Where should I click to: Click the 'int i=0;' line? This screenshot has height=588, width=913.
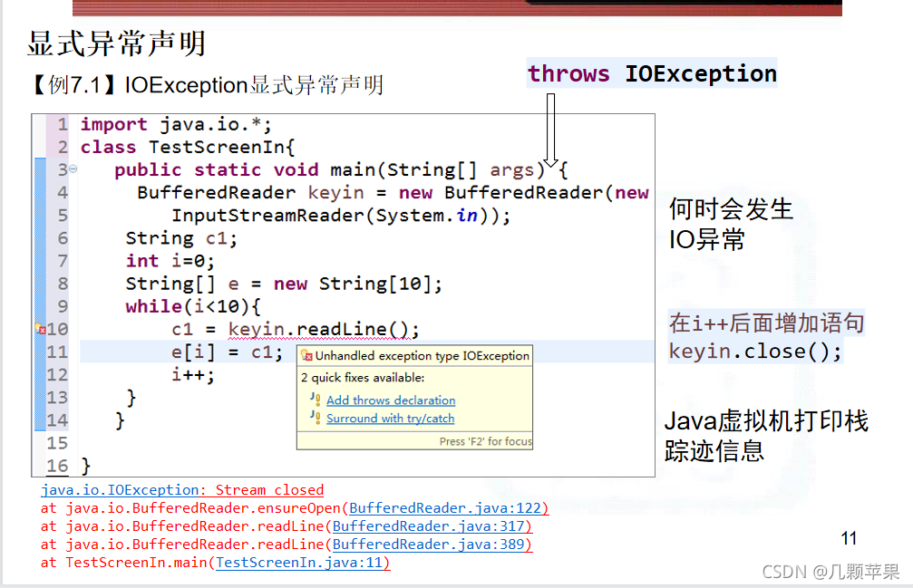coord(170,261)
